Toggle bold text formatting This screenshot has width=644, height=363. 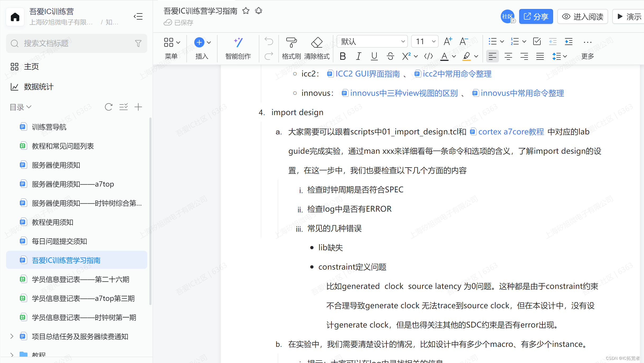(343, 56)
